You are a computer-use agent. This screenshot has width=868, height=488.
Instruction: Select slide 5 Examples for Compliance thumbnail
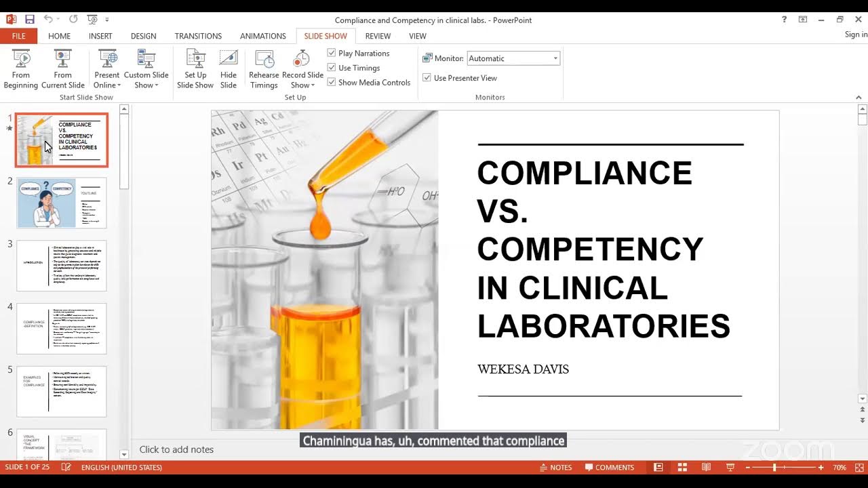[x=62, y=392]
